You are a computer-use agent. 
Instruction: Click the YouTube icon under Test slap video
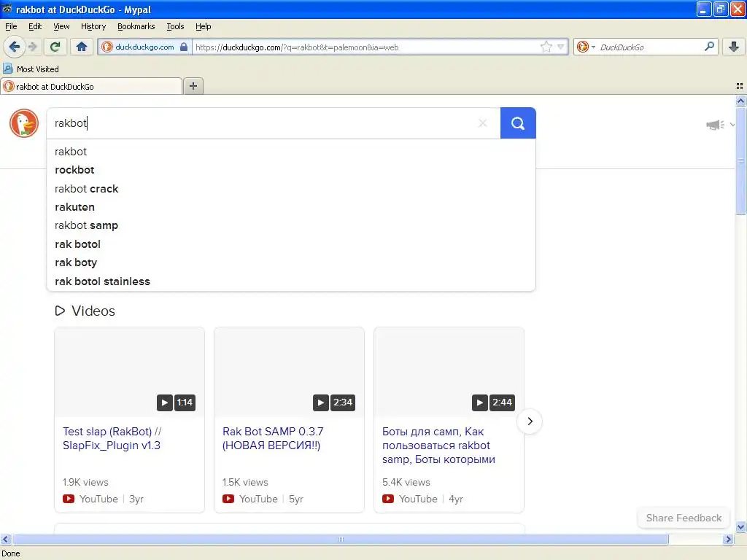point(69,499)
